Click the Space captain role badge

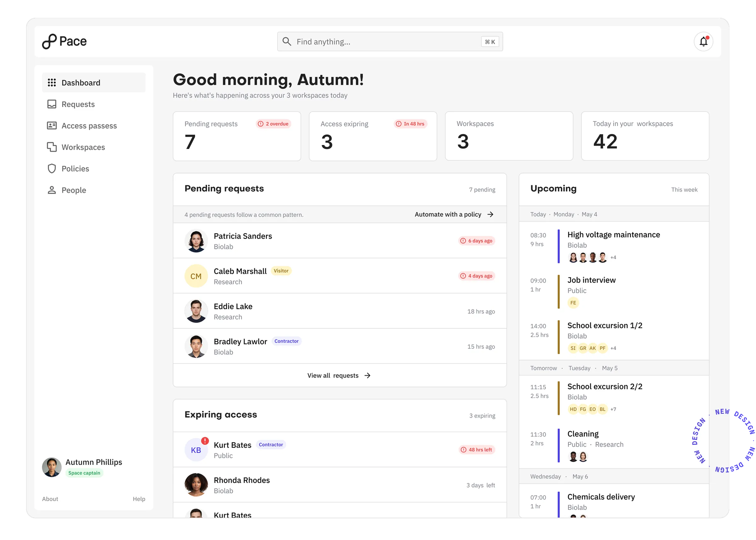coord(84,473)
